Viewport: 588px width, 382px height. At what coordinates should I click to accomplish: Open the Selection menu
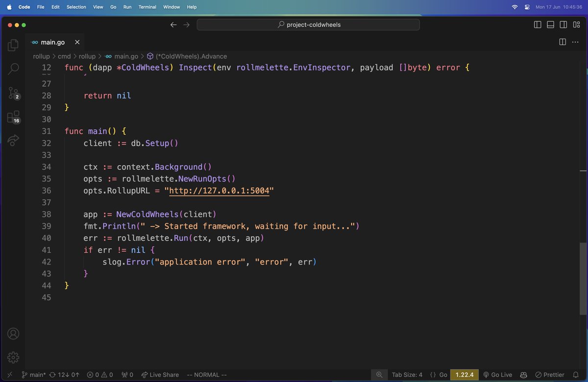(76, 7)
